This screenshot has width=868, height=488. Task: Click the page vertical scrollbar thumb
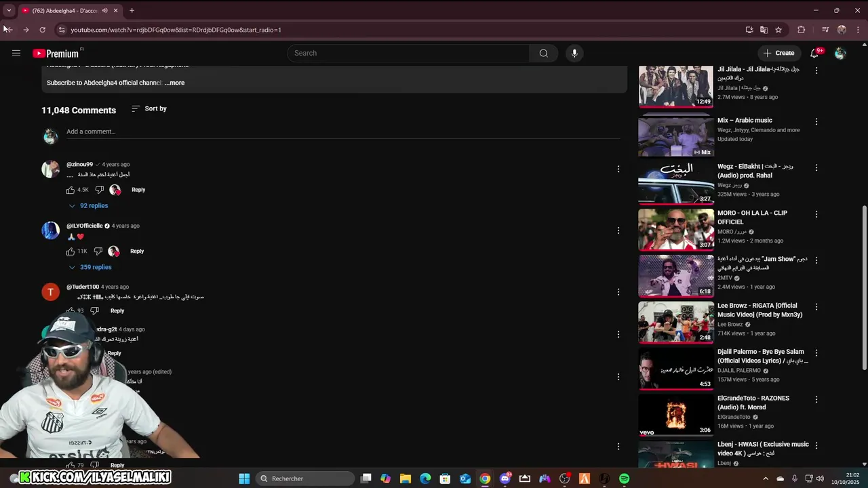pyautogui.click(x=864, y=288)
